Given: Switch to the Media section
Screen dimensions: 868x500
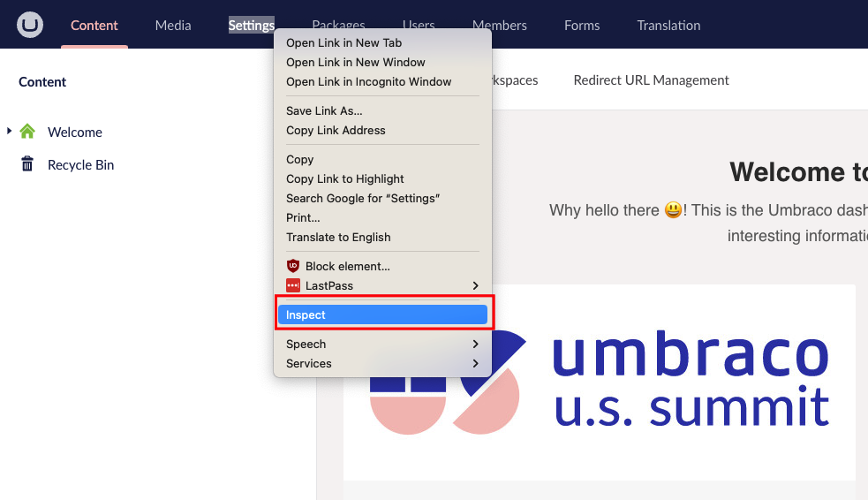Looking at the screenshot, I should click(x=173, y=26).
